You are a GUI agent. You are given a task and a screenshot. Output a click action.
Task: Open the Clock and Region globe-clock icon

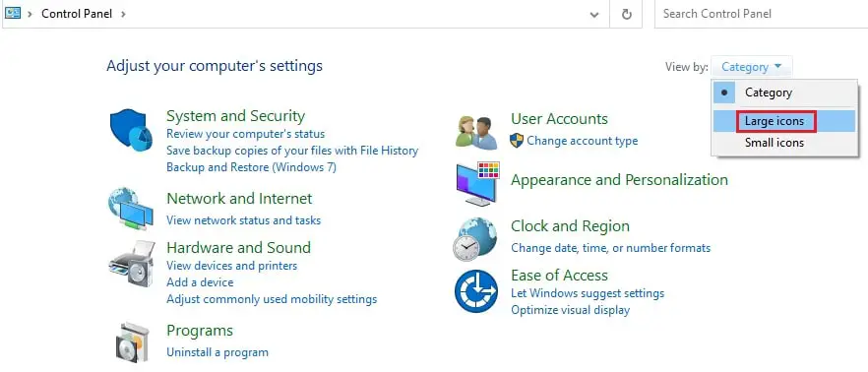(x=475, y=238)
